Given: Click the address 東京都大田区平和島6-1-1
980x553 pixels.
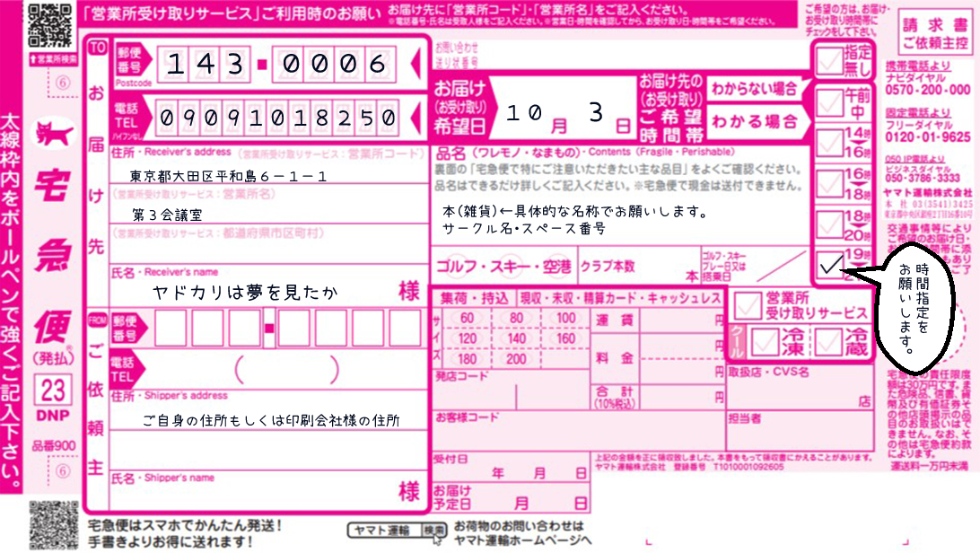Looking at the screenshot, I should point(228,176).
